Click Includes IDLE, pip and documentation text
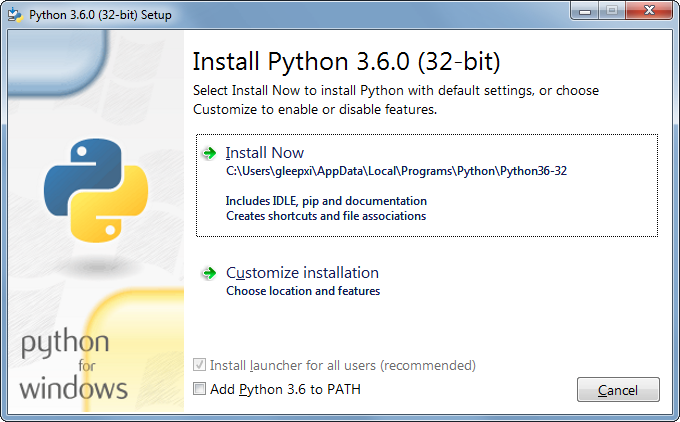This screenshot has height=422, width=680. tap(326, 201)
